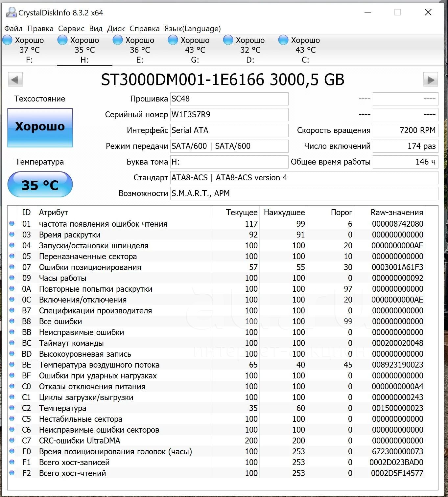This screenshot has height=497, width=448.
Task: Click the ID column header
Action: 26,213
